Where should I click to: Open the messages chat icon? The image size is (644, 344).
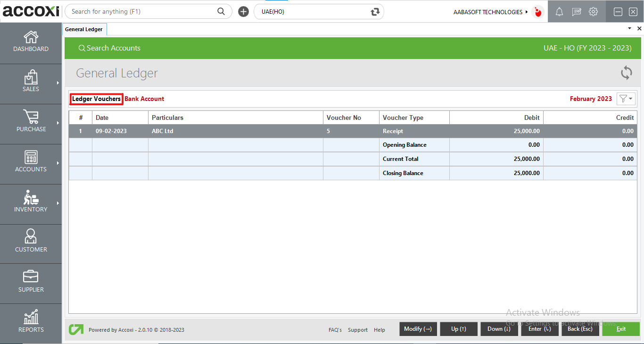tap(576, 12)
